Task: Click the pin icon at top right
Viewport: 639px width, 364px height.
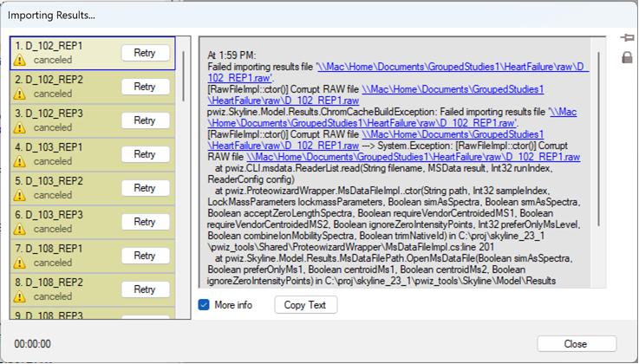Action: click(x=627, y=39)
